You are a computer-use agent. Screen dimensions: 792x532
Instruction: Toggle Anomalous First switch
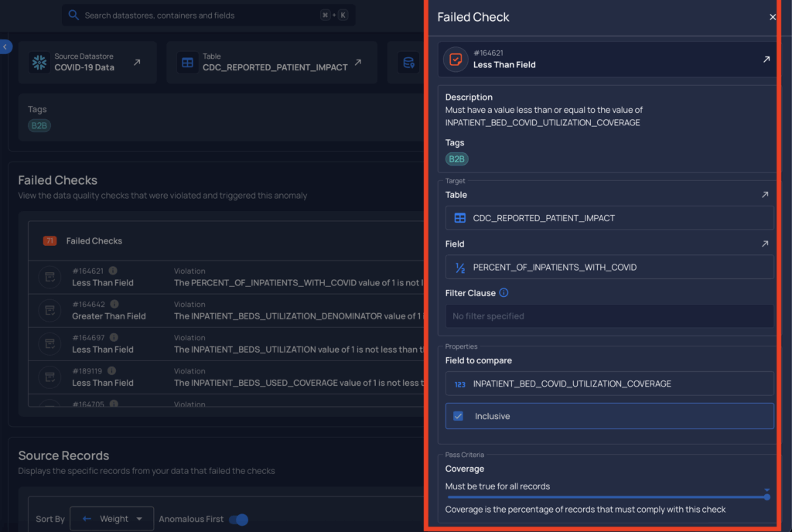click(238, 520)
